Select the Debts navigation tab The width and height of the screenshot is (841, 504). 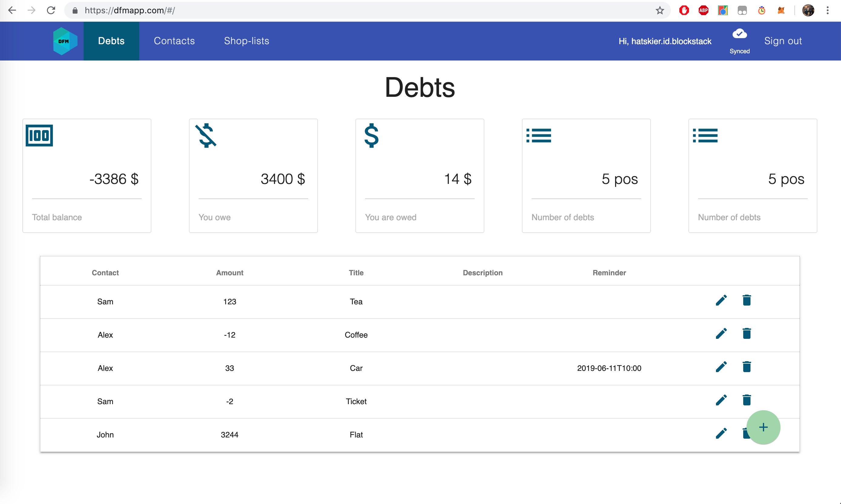[111, 41]
